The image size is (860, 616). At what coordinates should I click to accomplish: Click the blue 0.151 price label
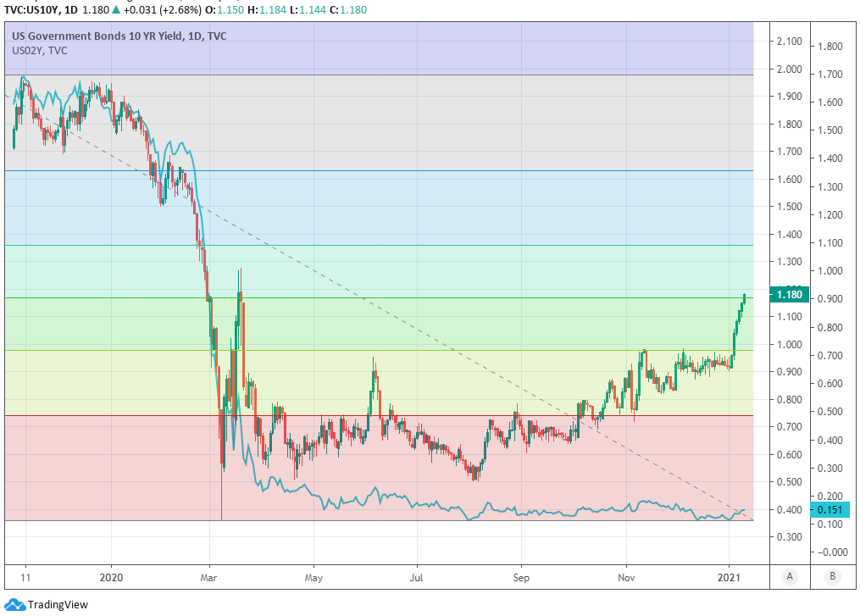pos(829,509)
